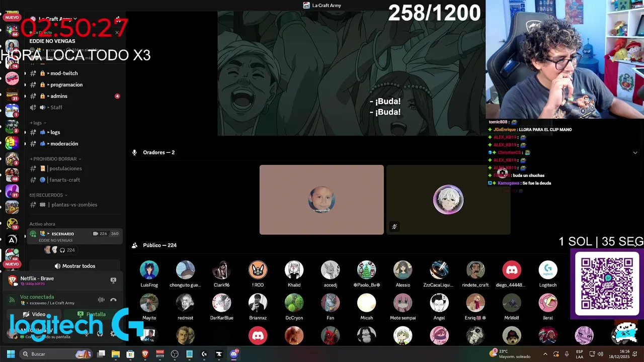644x362 pixels.
Task: Stop streaming the Netflix - Brave screen
Action: coord(113,280)
